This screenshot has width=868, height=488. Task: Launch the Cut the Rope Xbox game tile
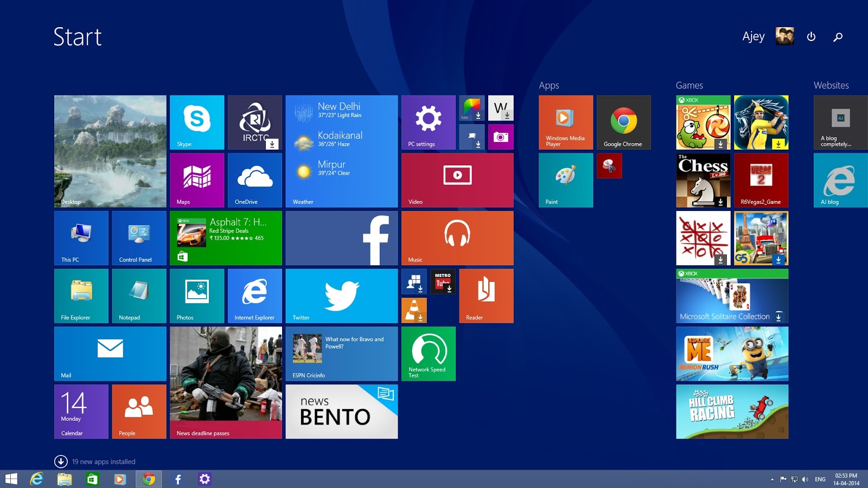pyautogui.click(x=703, y=123)
